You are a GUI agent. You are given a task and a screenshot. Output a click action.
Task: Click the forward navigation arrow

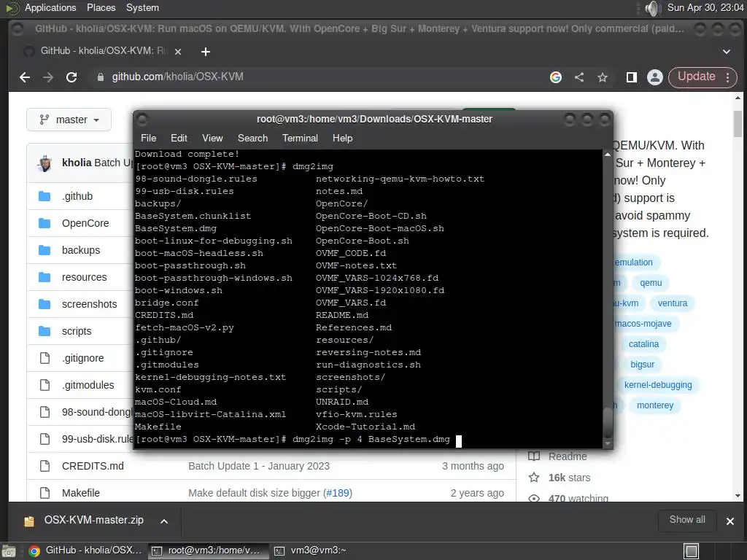(48, 77)
